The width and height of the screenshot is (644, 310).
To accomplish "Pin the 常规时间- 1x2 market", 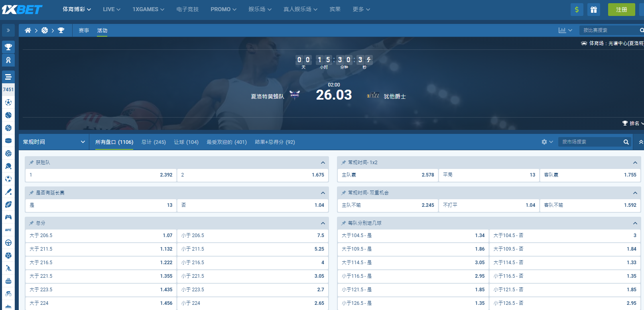I will tap(344, 163).
